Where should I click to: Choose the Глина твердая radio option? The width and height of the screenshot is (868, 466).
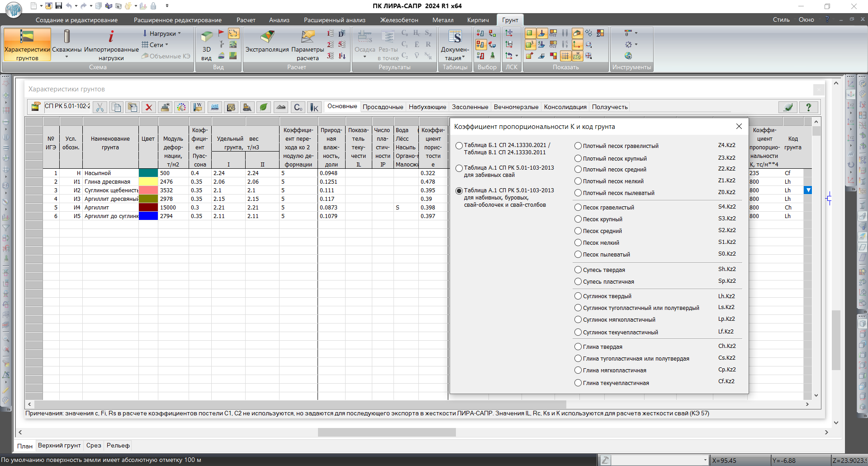click(578, 347)
